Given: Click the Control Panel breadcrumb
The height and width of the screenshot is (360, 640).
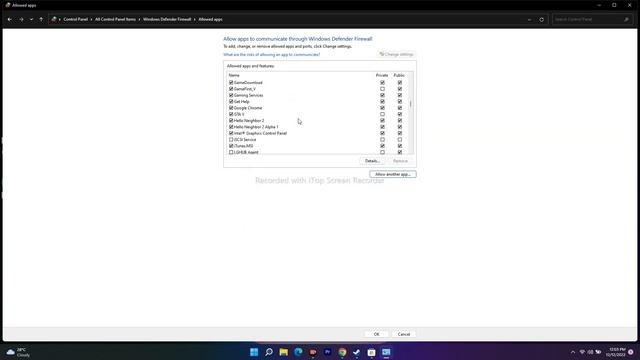Looking at the screenshot, I should coord(76,19).
